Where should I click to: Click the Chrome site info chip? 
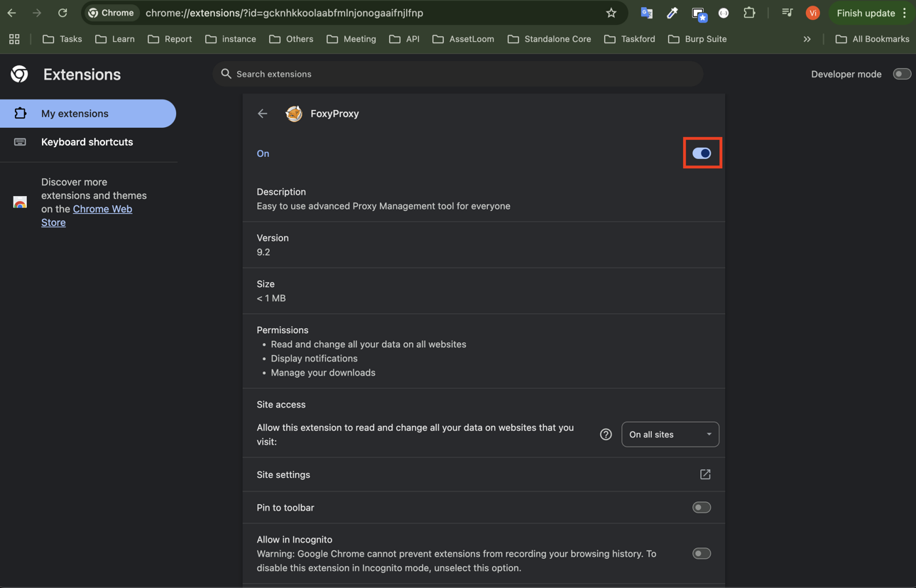[111, 13]
